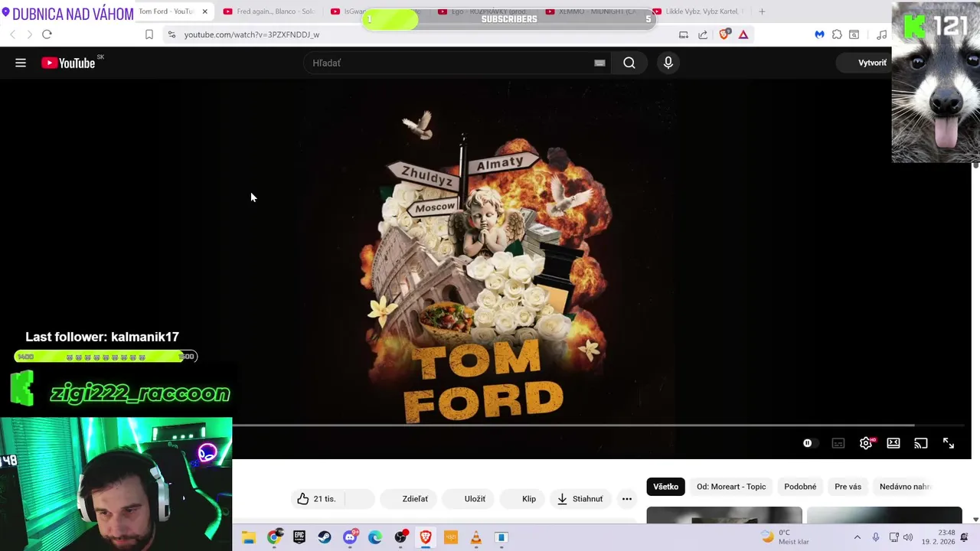
Task: Open Epic Games launcher from taskbar
Action: point(299,537)
